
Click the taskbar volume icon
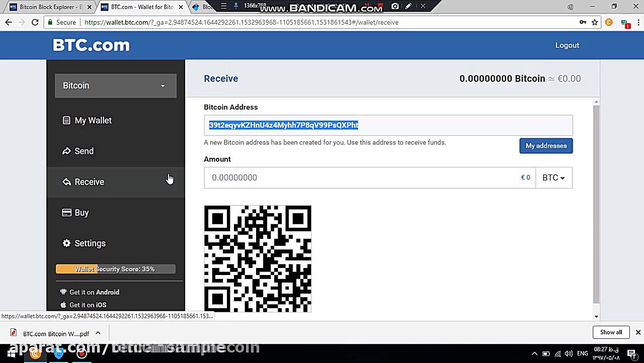569,354
